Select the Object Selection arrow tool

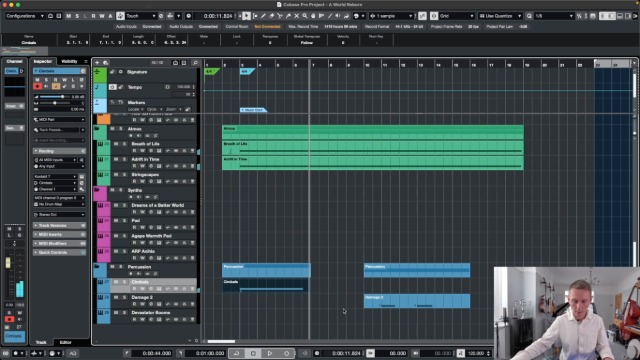click(246, 16)
